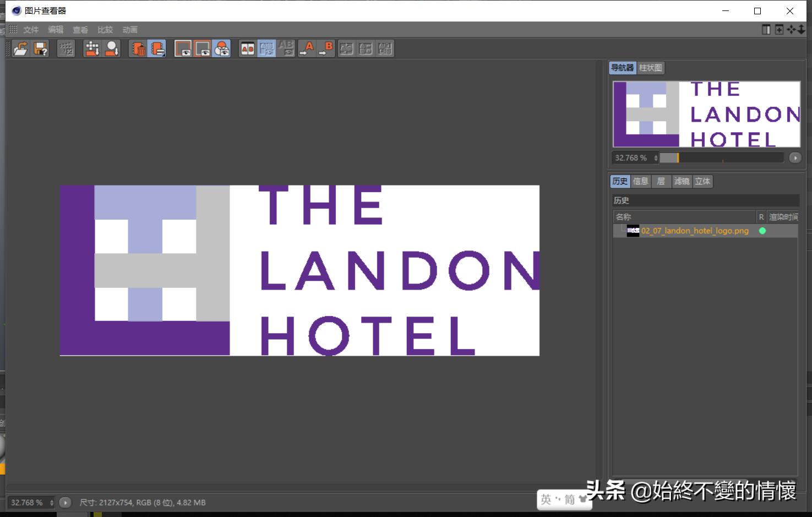Switch to the 信息 panel
Screen dimensions: 812x517
pos(640,181)
